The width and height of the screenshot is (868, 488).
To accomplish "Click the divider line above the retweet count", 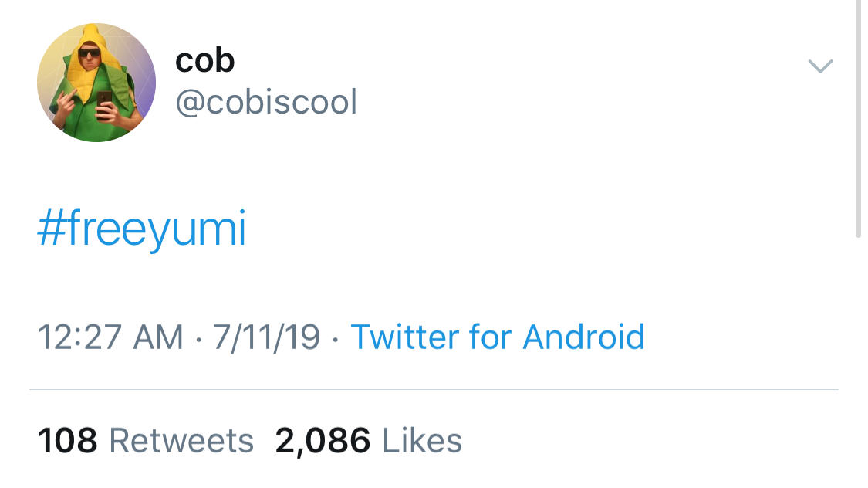I will (x=434, y=390).
